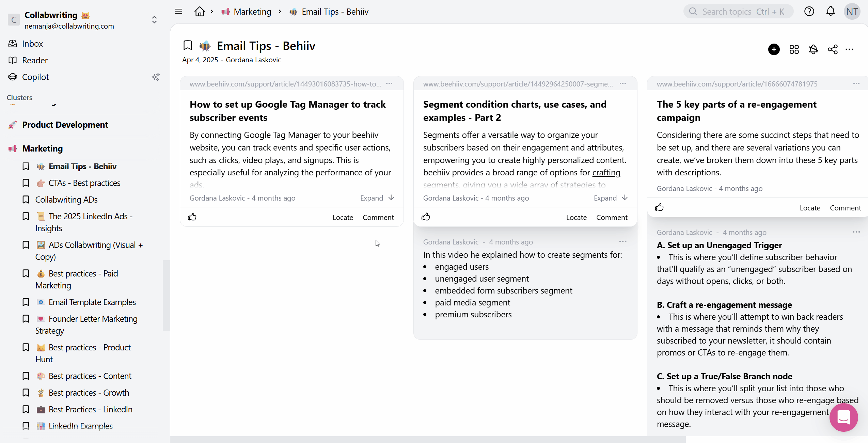Viewport: 868px width, 443px height.
Task: Toggle the bookmark for CTAs - Best practices
Action: tap(26, 183)
